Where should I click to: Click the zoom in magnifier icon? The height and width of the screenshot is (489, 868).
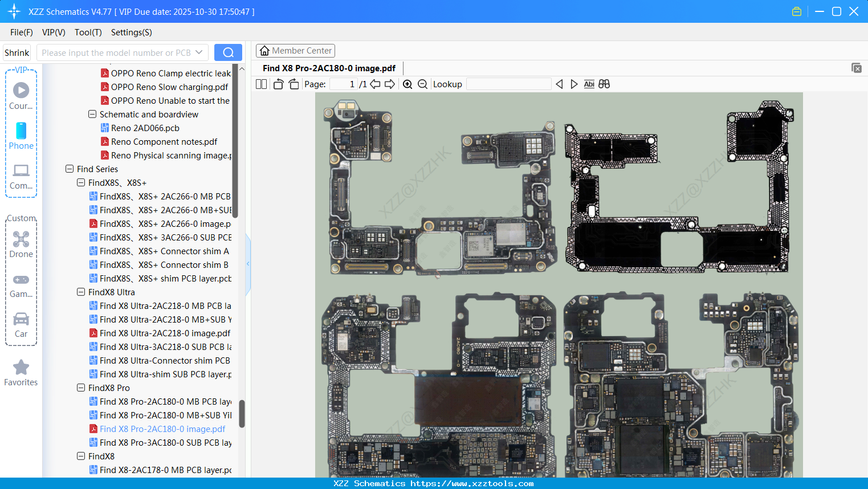pos(407,84)
